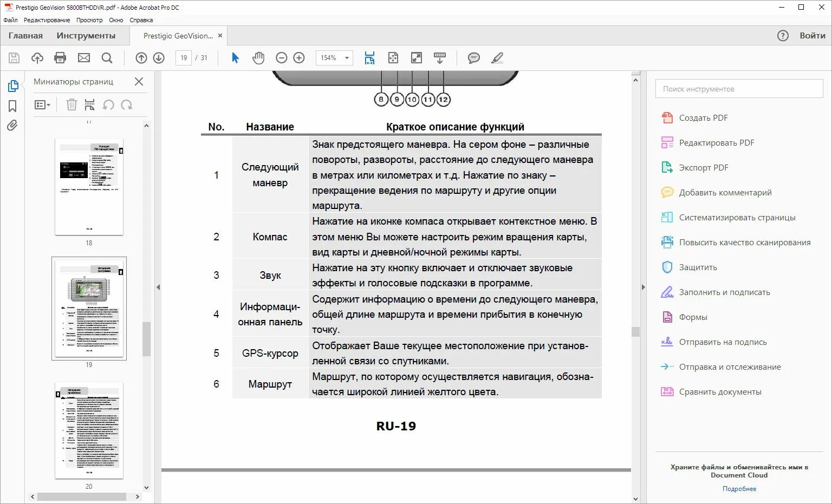832x504 pixels.
Task: Select page 19 thumbnail
Action: coord(89,309)
